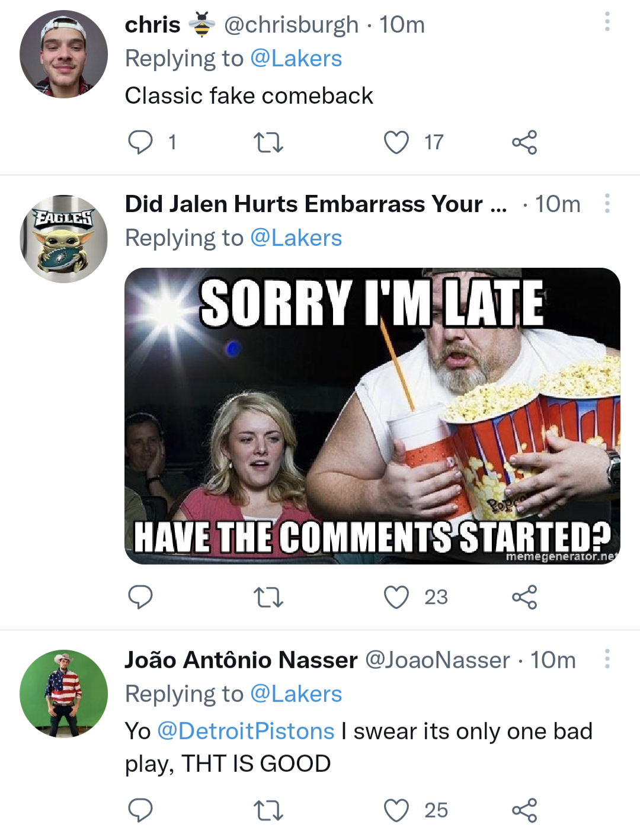Share João Antônio Nasser's tweet
Screen dimensions: 640x840
coord(524,810)
